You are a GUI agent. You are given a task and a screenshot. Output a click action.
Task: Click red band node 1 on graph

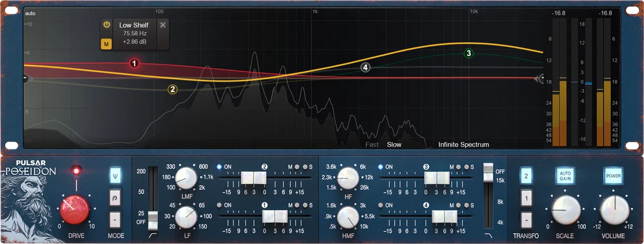pyautogui.click(x=134, y=64)
